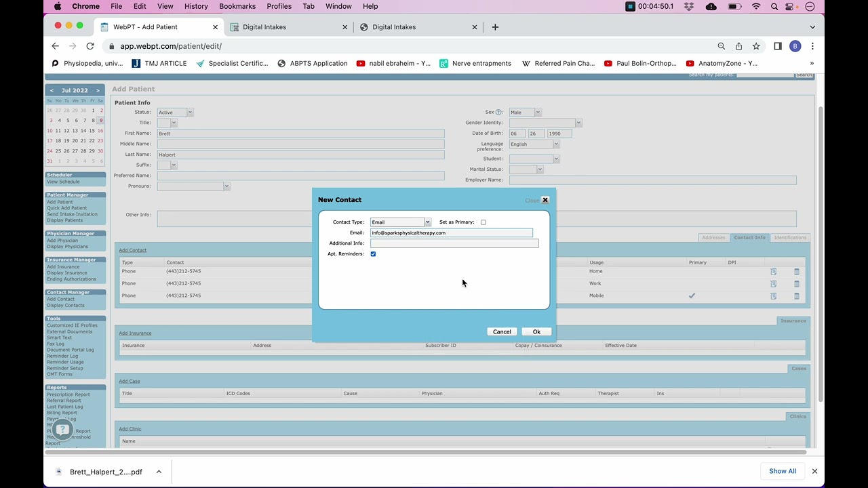Delete the Mobile phone contact row
868x488 pixels.
pos(797,296)
